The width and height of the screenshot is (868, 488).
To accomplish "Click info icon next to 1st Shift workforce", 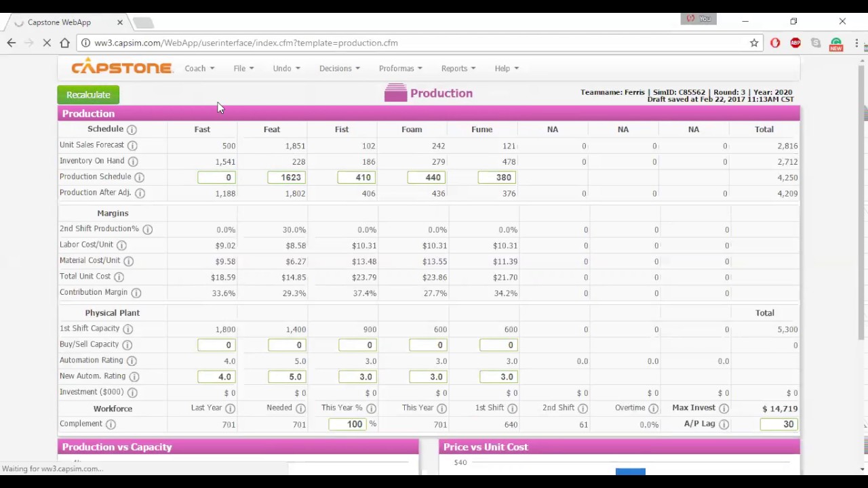I will pyautogui.click(x=512, y=409).
